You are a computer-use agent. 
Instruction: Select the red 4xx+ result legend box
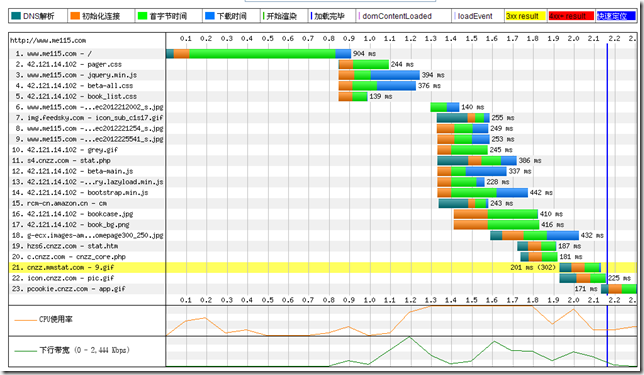tap(571, 16)
